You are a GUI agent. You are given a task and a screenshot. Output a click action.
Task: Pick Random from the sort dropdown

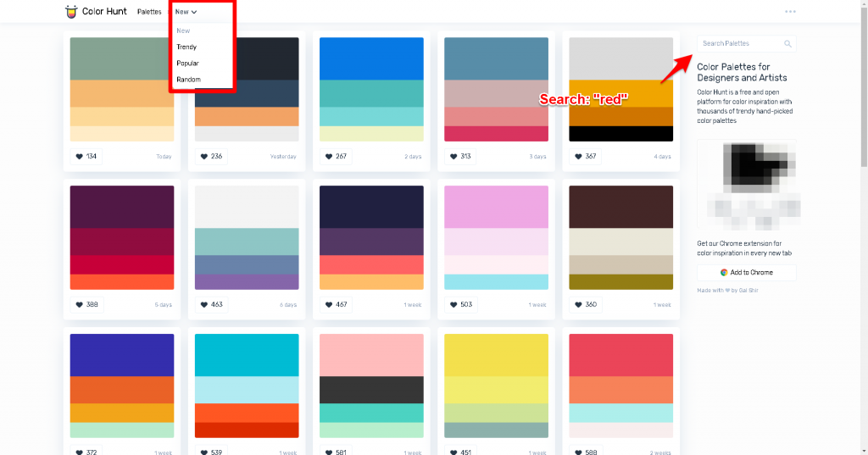point(188,80)
